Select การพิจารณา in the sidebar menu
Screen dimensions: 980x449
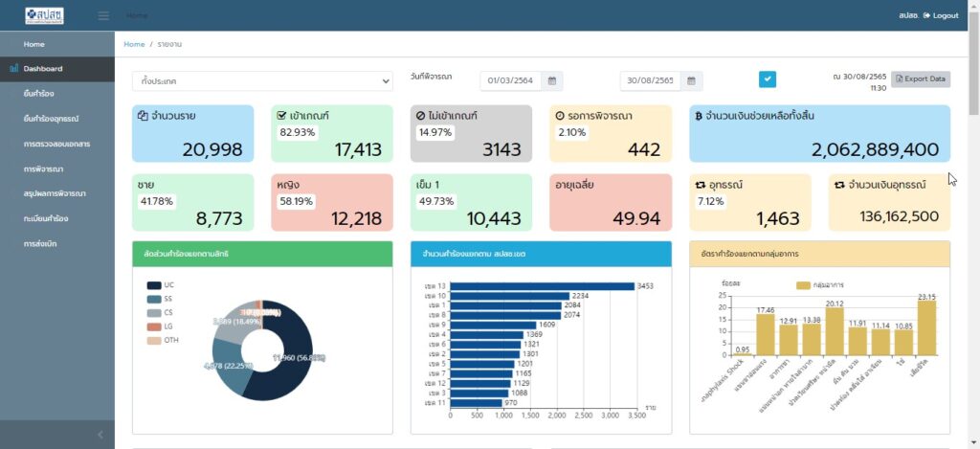point(44,168)
